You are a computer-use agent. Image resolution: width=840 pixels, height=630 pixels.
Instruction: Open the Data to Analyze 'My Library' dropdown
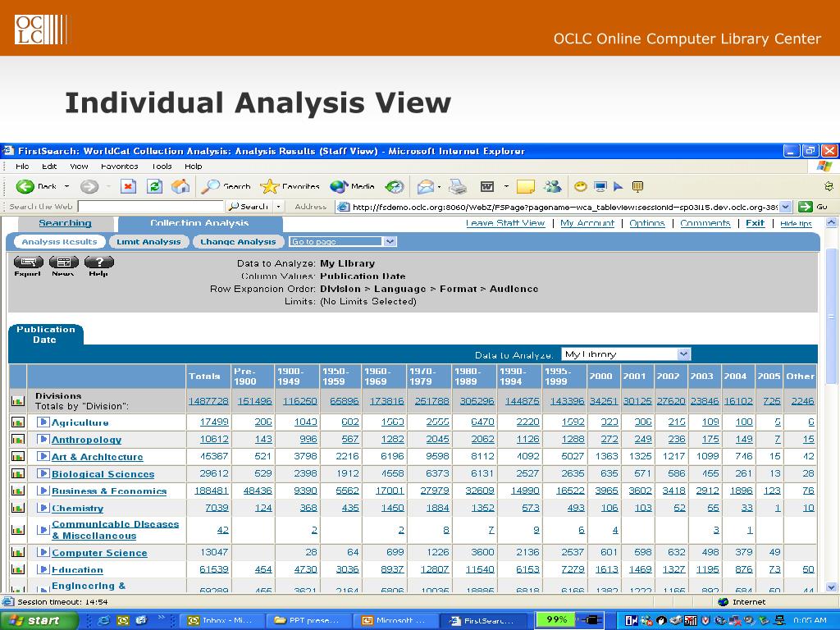click(x=626, y=354)
